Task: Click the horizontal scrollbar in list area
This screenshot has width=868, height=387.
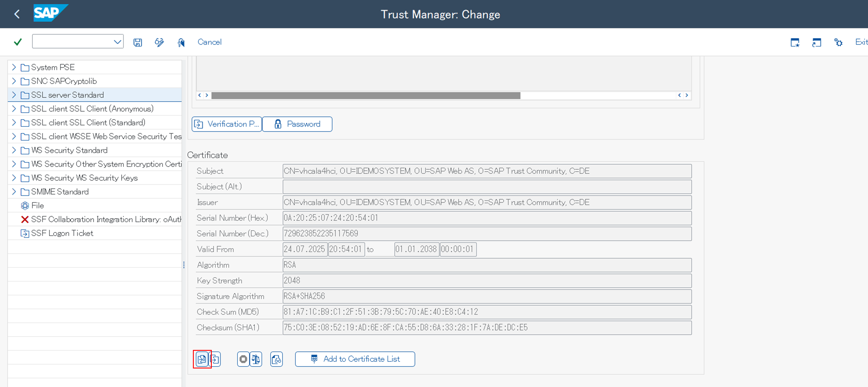Action: point(366,96)
